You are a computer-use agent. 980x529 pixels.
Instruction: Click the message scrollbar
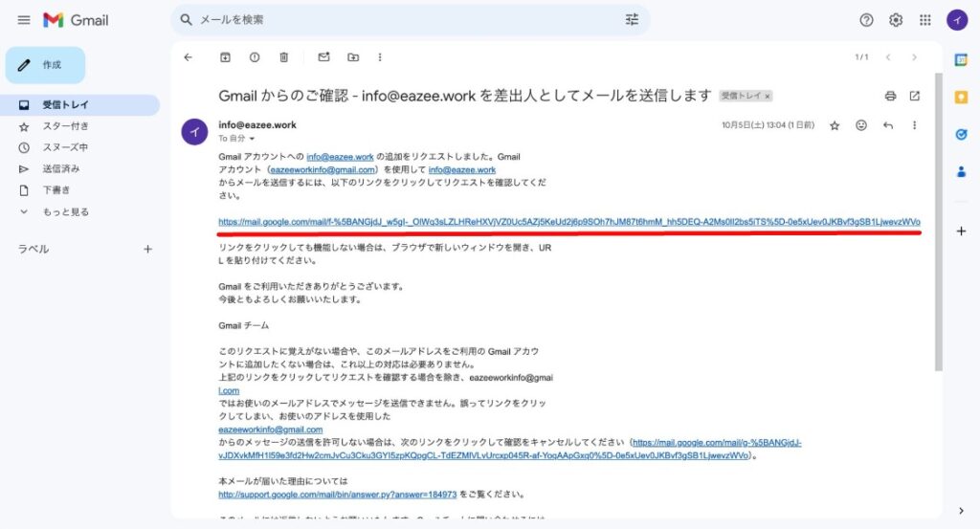pos(938,222)
